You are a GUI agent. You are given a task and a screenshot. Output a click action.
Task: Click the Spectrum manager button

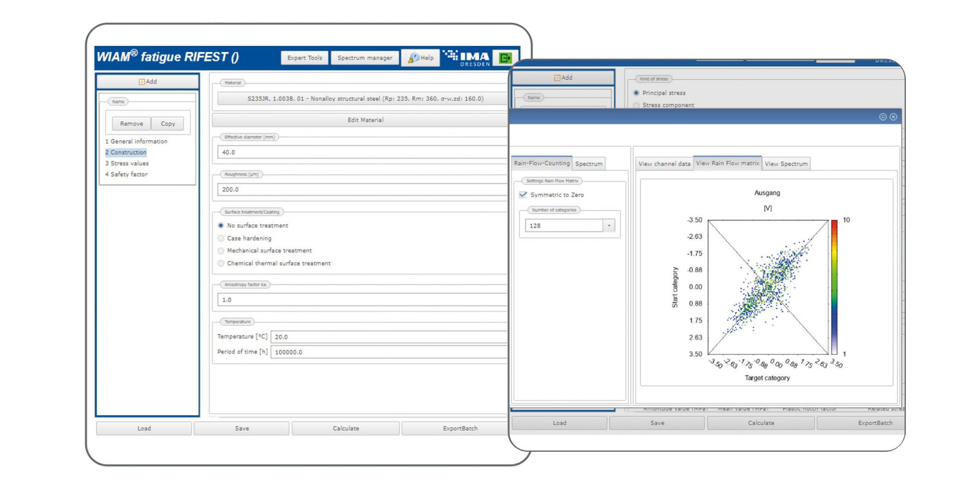pyautogui.click(x=364, y=58)
